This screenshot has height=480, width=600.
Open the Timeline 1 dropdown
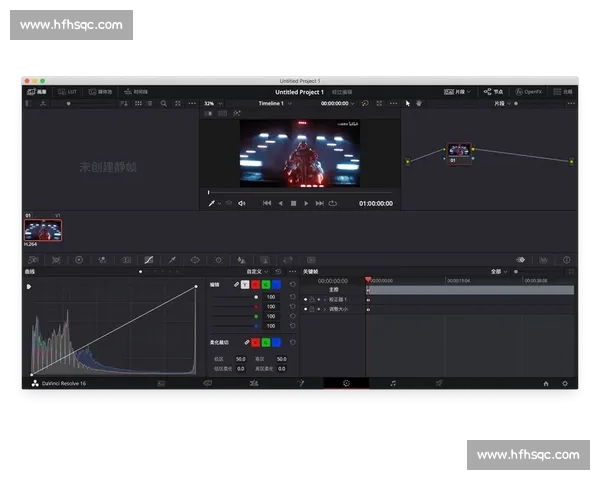click(x=275, y=103)
